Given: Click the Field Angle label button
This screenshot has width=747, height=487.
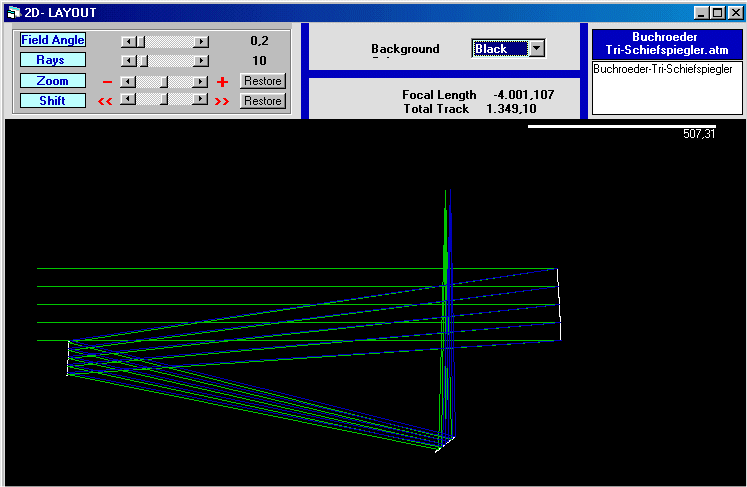Looking at the screenshot, I should [52, 40].
